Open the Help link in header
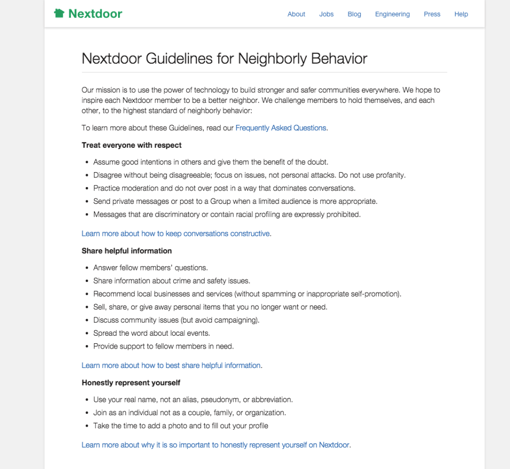Image resolution: width=510 pixels, height=469 pixels. click(461, 14)
